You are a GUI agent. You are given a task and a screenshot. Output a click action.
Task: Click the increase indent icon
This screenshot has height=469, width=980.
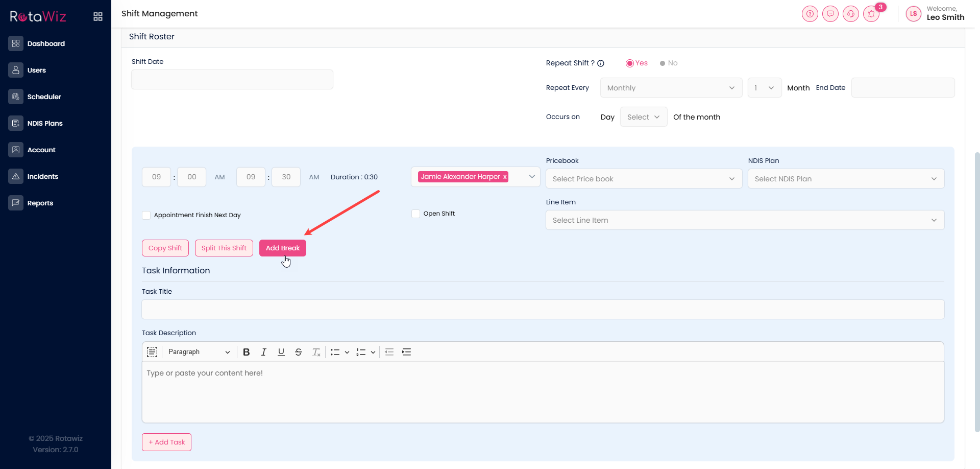click(x=406, y=352)
